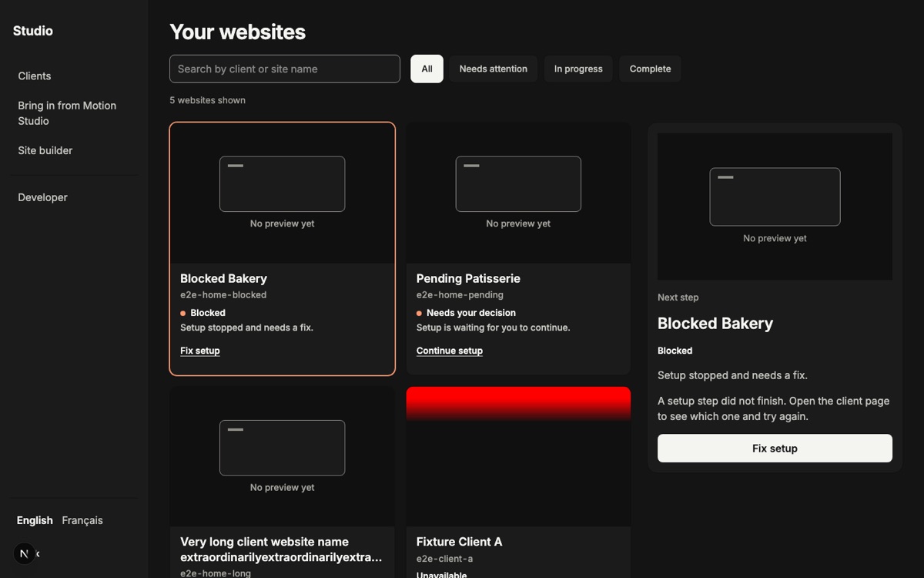The height and width of the screenshot is (578, 924).
Task: Filter by Needs attention
Action: pyautogui.click(x=494, y=69)
